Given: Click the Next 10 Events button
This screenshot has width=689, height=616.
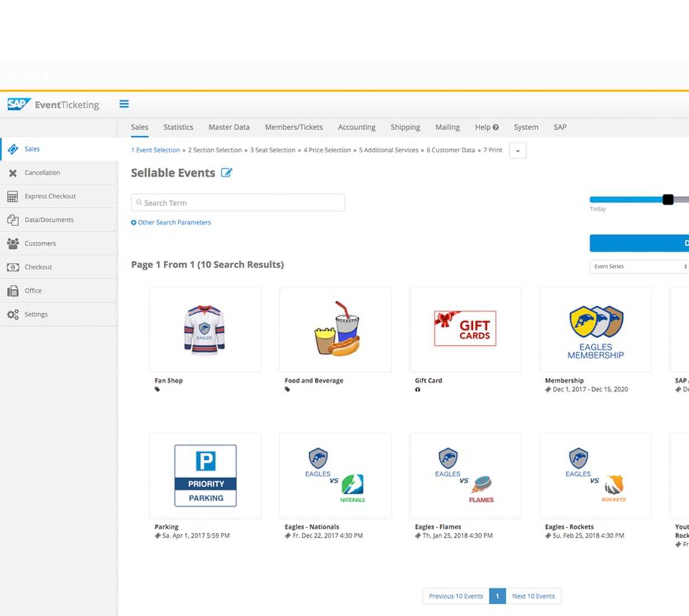Looking at the screenshot, I should pos(533,596).
